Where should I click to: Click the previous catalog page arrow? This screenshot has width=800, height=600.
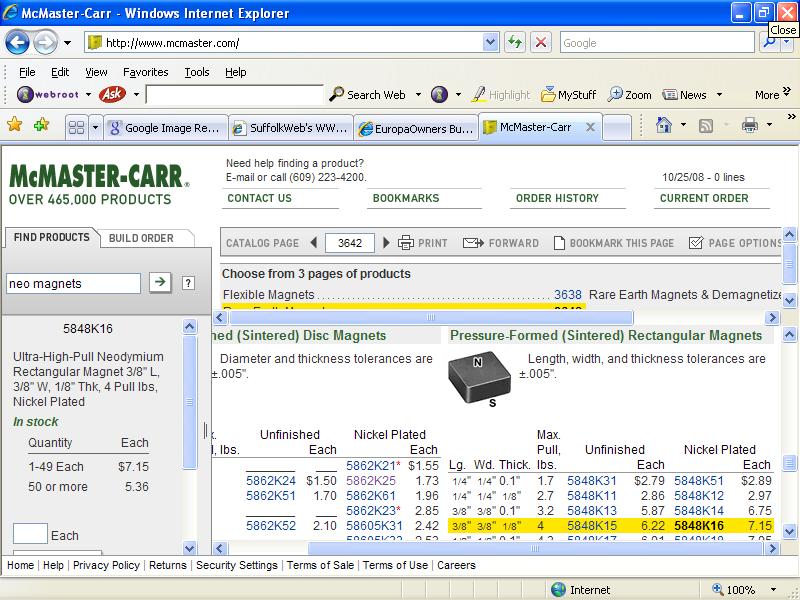tap(313, 243)
